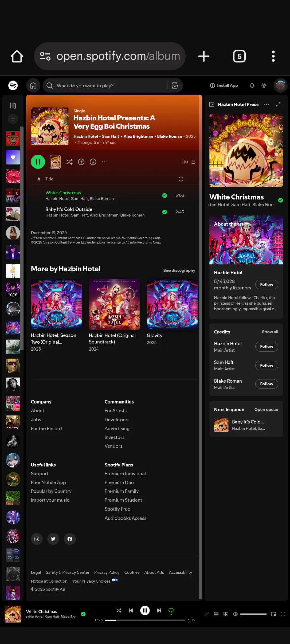Create a playlist with the sidebar plus button
Screen dimensions: 290x644
pyautogui.click(x=13, y=119)
